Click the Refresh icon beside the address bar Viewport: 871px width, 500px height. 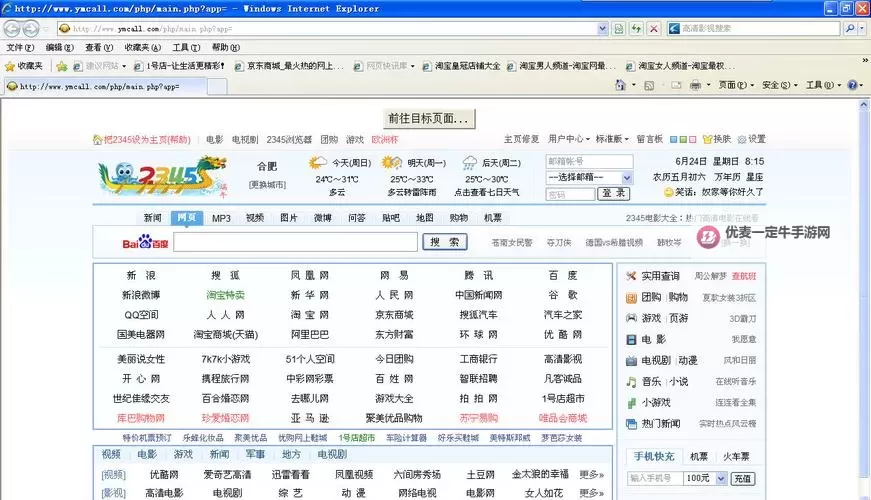636,28
